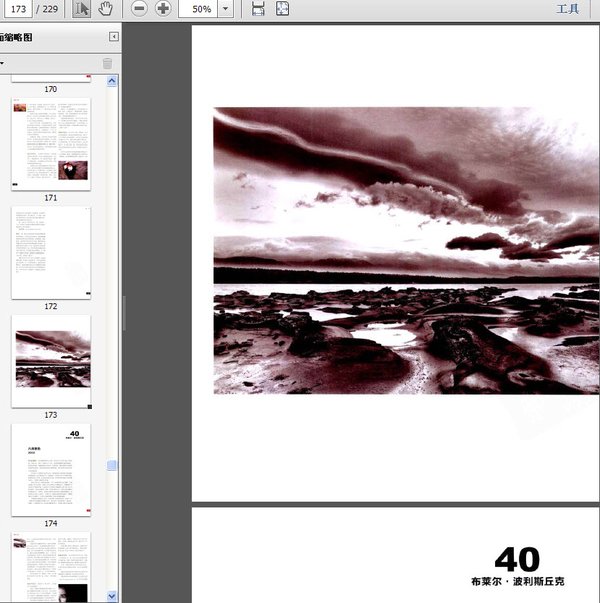Viewport: 600px width, 603px height.
Task: Go to page 174 thumbnail
Action: tap(51, 470)
